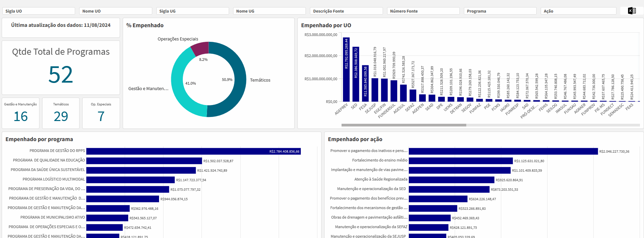Screen dimensions: 644x238
Task: Open the Nome UO filter
Action: (x=115, y=11)
